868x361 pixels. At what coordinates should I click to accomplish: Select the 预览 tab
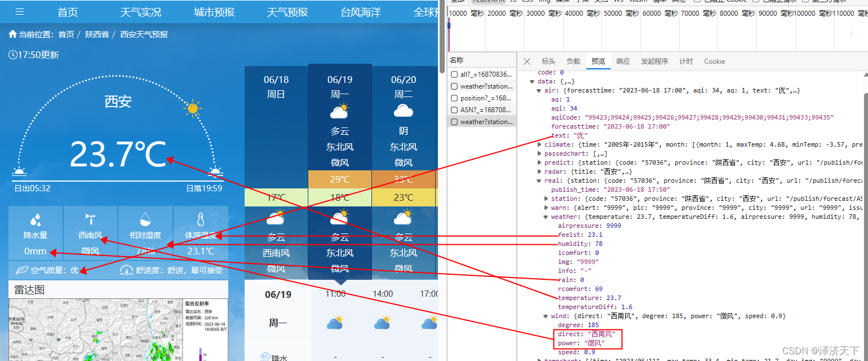pos(598,61)
